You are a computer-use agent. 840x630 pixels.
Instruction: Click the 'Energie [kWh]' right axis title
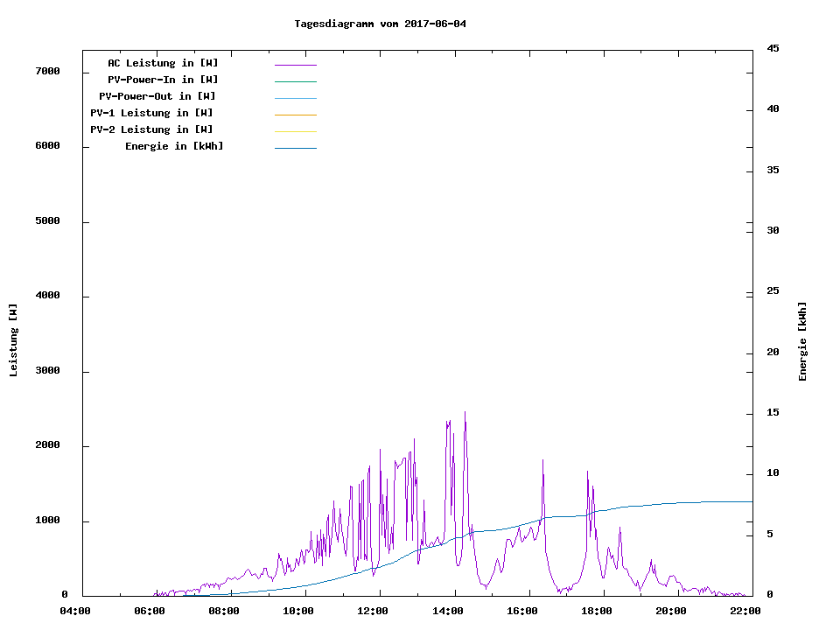tap(803, 341)
